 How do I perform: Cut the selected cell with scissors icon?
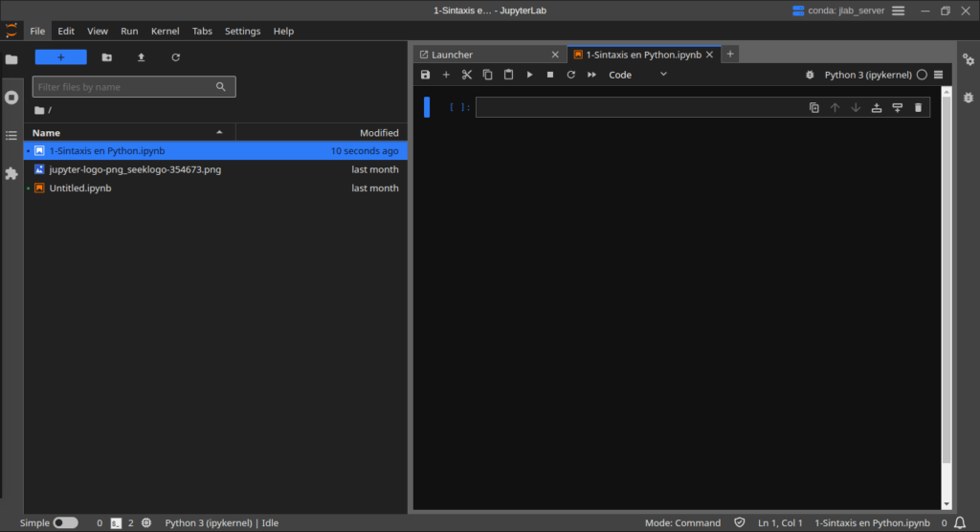(x=467, y=75)
